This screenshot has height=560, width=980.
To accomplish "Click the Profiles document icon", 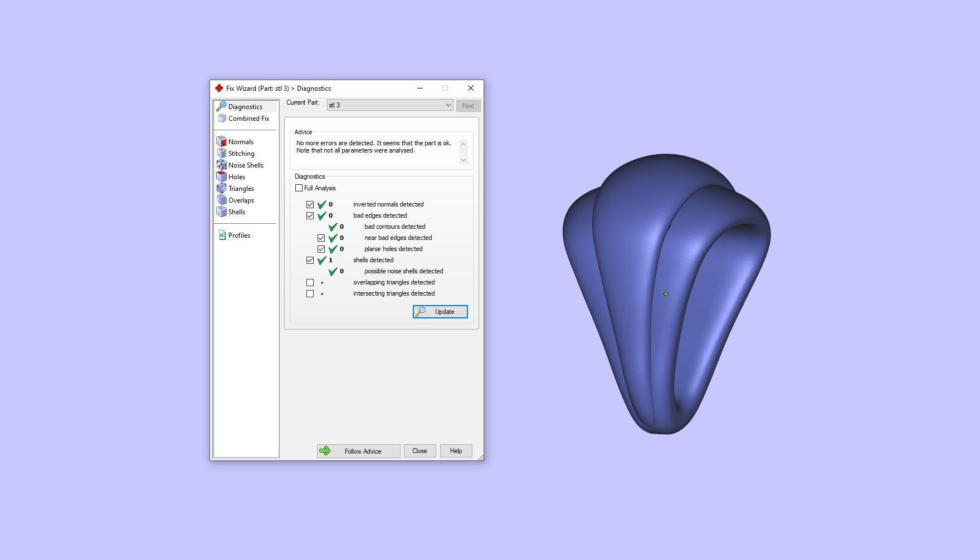I will [222, 235].
